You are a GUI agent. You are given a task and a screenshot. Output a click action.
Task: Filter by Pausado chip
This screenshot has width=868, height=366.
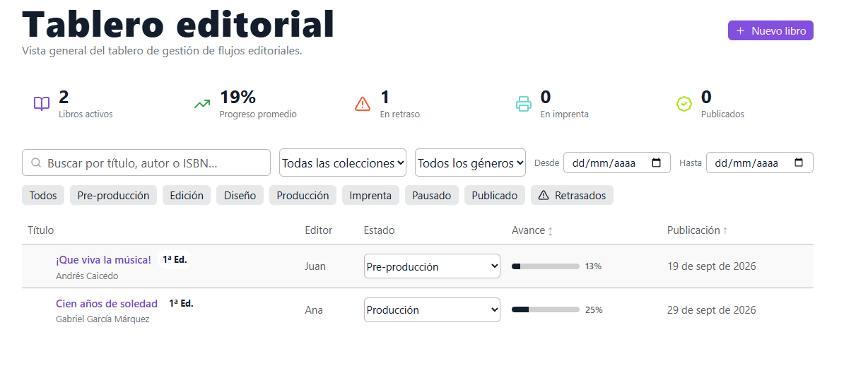(x=432, y=196)
